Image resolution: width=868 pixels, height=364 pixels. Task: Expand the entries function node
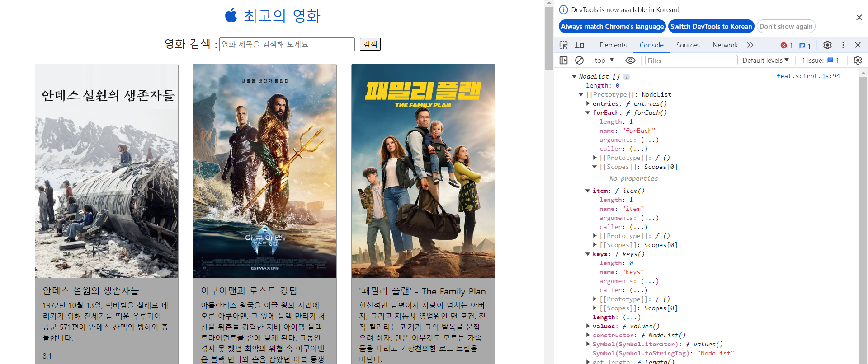[x=588, y=103]
